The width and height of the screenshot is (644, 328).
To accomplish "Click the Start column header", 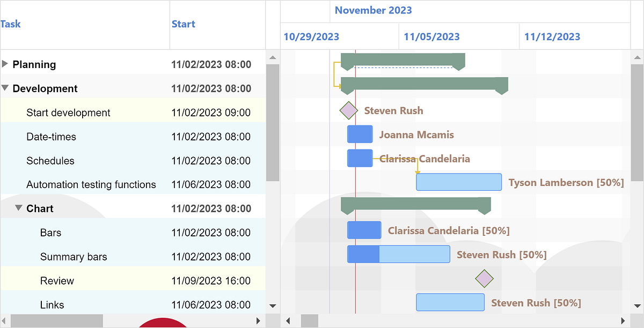I will 182,24.
